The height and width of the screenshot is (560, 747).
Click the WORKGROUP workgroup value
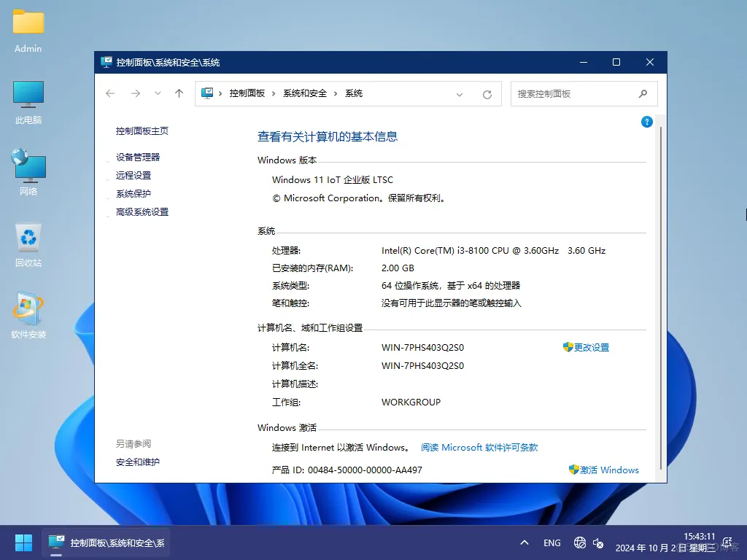click(411, 402)
